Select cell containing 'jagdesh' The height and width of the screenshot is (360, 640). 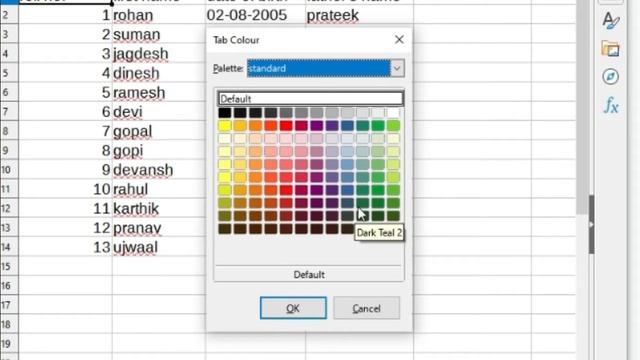(159, 53)
